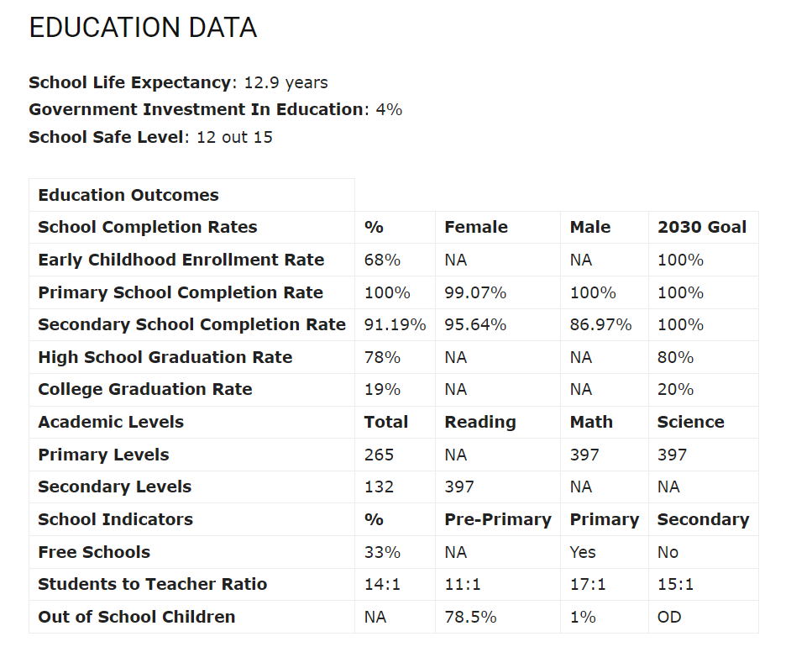Viewport: 812px width, 647px height.
Task: Select the Government Investment In Education text
Action: point(196,109)
